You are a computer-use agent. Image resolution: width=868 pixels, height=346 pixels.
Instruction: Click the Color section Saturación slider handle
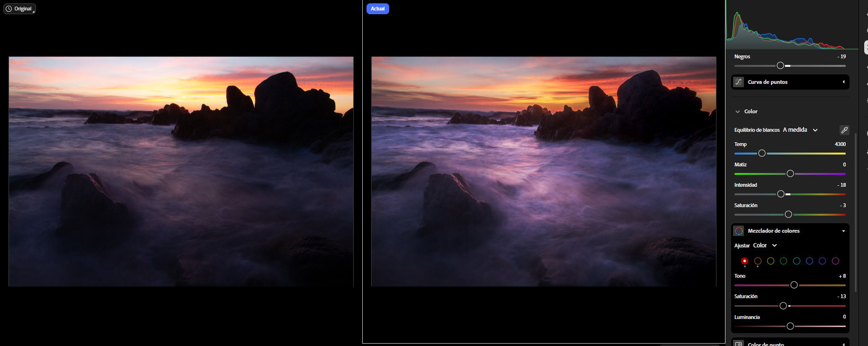pyautogui.click(x=788, y=214)
